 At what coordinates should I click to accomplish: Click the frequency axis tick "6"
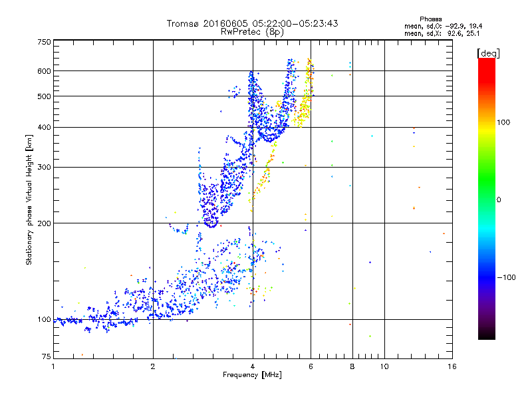(x=311, y=366)
